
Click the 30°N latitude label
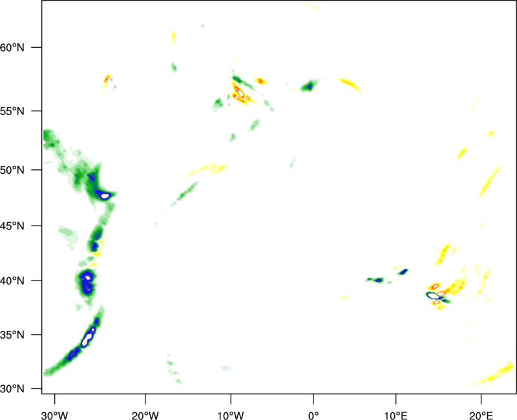tap(12, 389)
